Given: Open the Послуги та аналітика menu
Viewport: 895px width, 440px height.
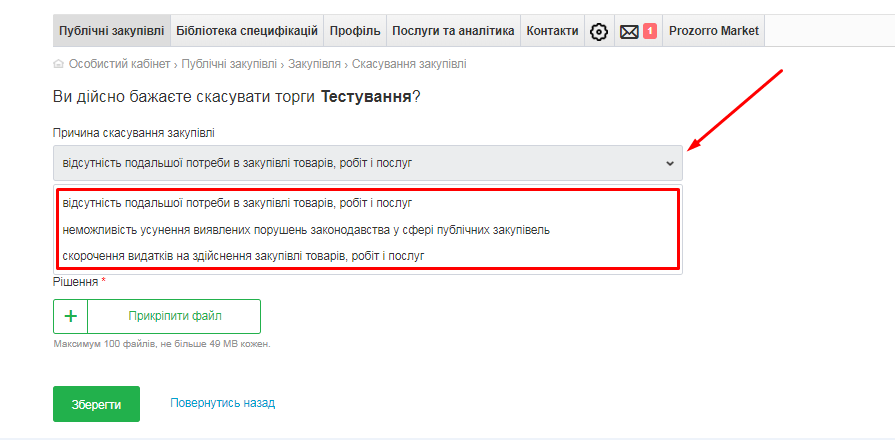Looking at the screenshot, I should (x=453, y=31).
